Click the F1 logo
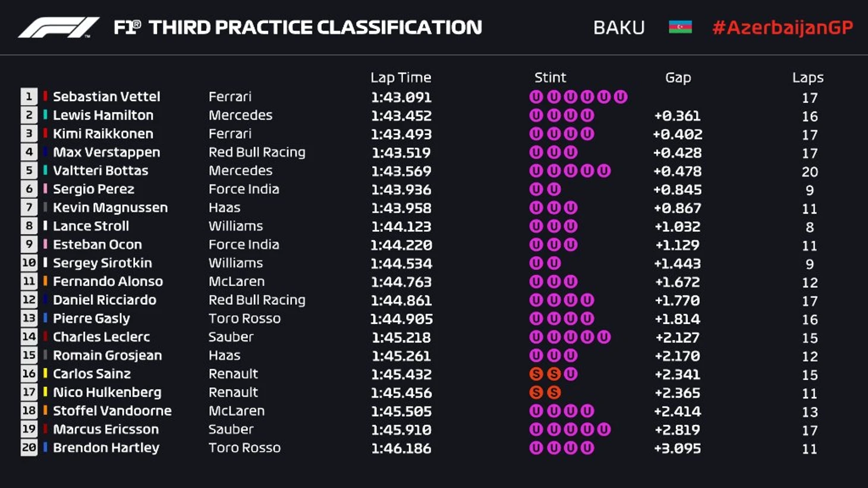Image resolution: width=868 pixels, height=488 pixels. pos(58,27)
